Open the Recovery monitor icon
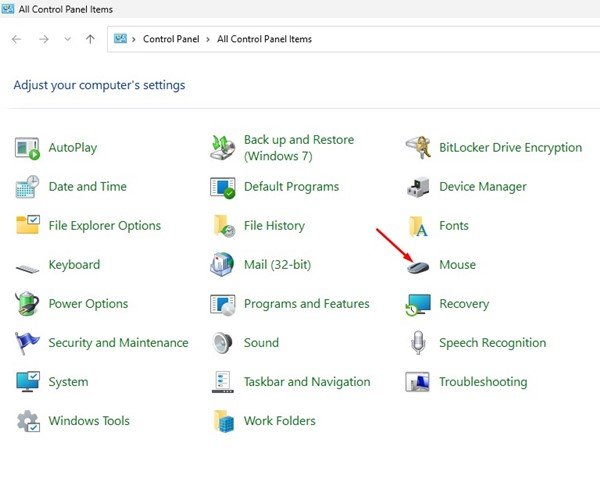Screen dimensions: 600x503 pos(418,305)
